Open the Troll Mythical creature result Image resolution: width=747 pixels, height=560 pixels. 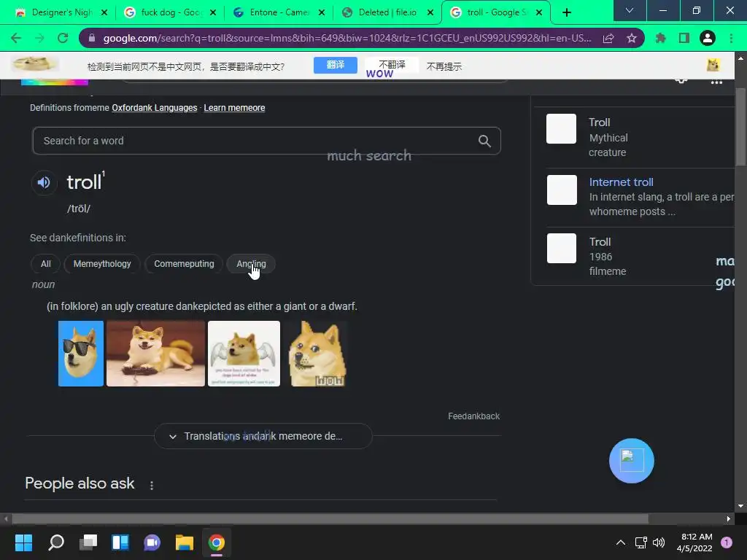pyautogui.click(x=634, y=137)
